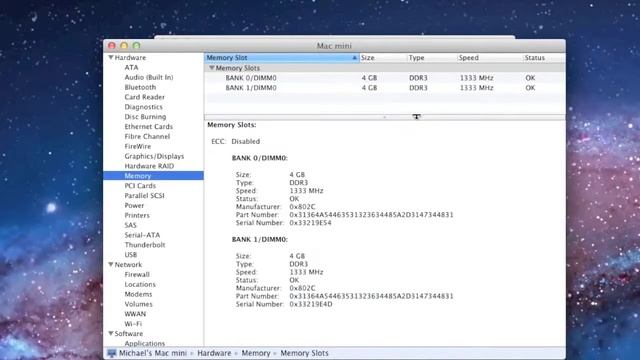Screen dimensions: 640x360
Task: Select the BANK 0/DIMM0 row
Action: [385, 78]
